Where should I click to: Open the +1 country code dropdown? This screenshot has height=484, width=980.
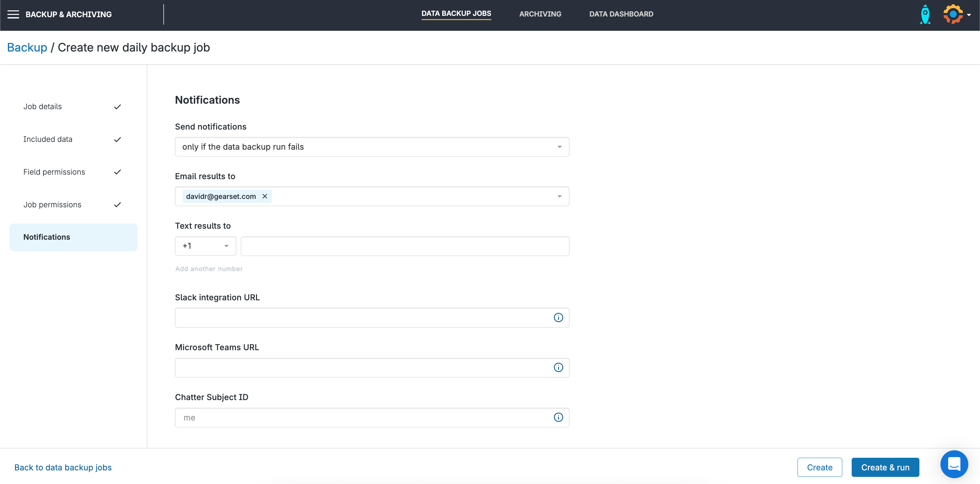pyautogui.click(x=205, y=246)
